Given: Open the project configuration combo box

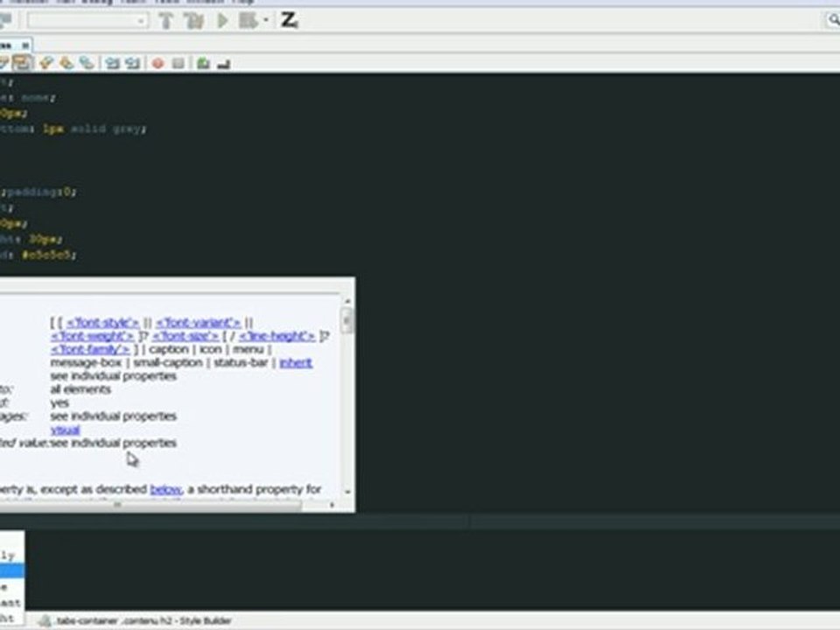Looking at the screenshot, I should 87,21.
